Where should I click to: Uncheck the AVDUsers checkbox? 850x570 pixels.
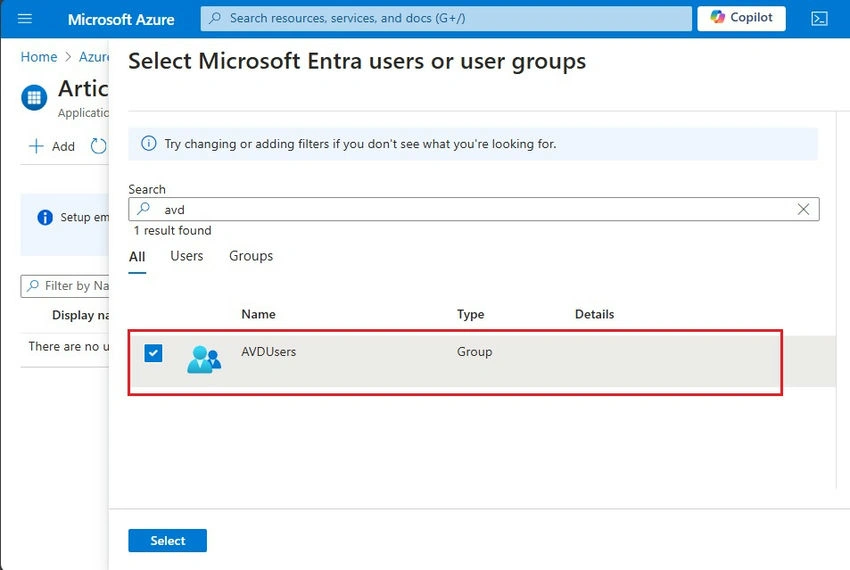153,353
